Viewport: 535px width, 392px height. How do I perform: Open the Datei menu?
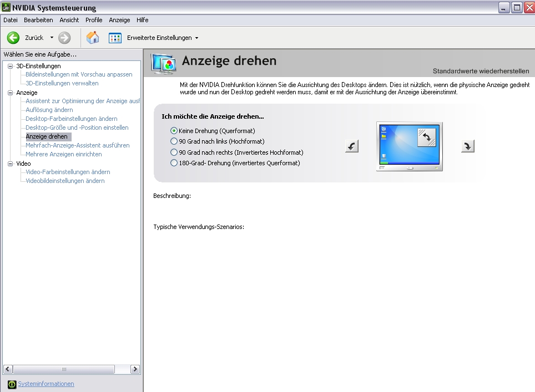pyautogui.click(x=11, y=20)
